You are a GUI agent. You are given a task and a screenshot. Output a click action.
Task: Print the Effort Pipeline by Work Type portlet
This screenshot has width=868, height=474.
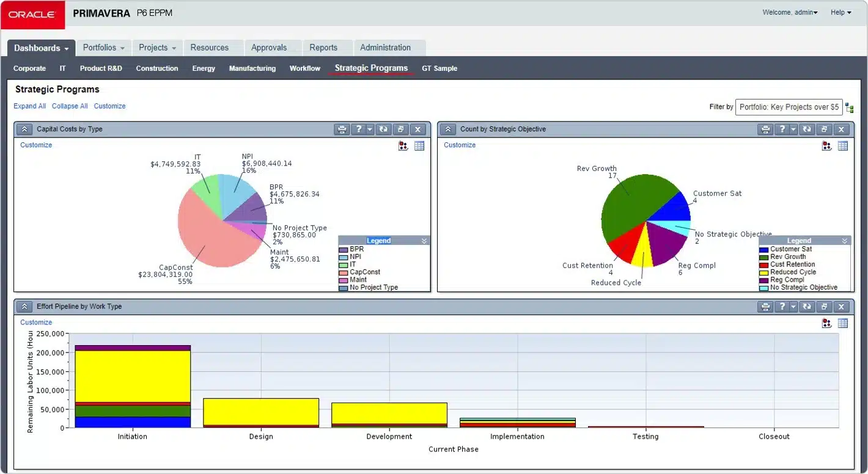[766, 307]
